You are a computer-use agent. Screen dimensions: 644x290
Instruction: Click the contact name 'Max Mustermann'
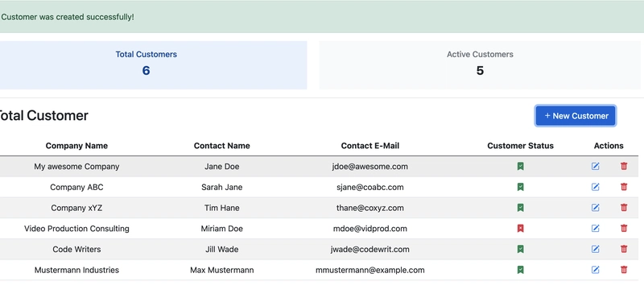click(x=222, y=270)
